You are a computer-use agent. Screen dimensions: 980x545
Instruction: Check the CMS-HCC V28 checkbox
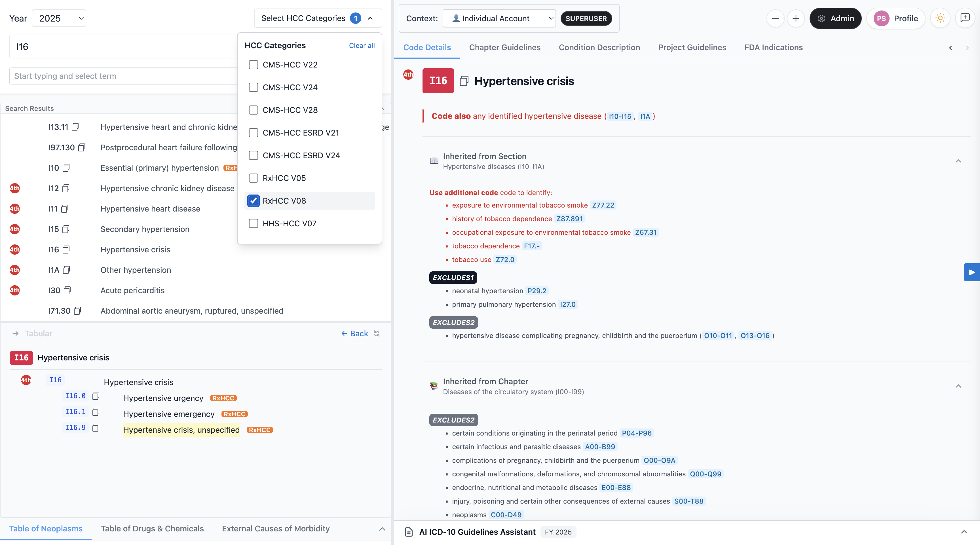(254, 110)
